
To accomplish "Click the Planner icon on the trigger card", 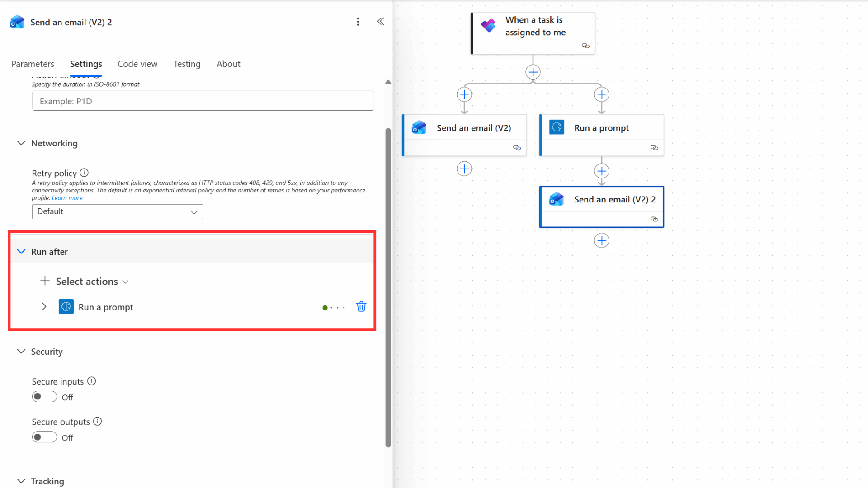I will coord(488,26).
